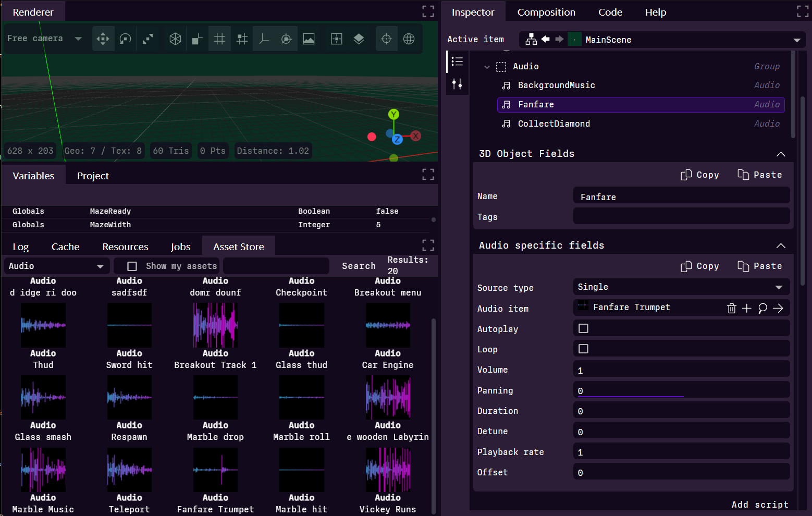Select the scale gizmo tool
The image size is (812, 516).
(147, 39)
